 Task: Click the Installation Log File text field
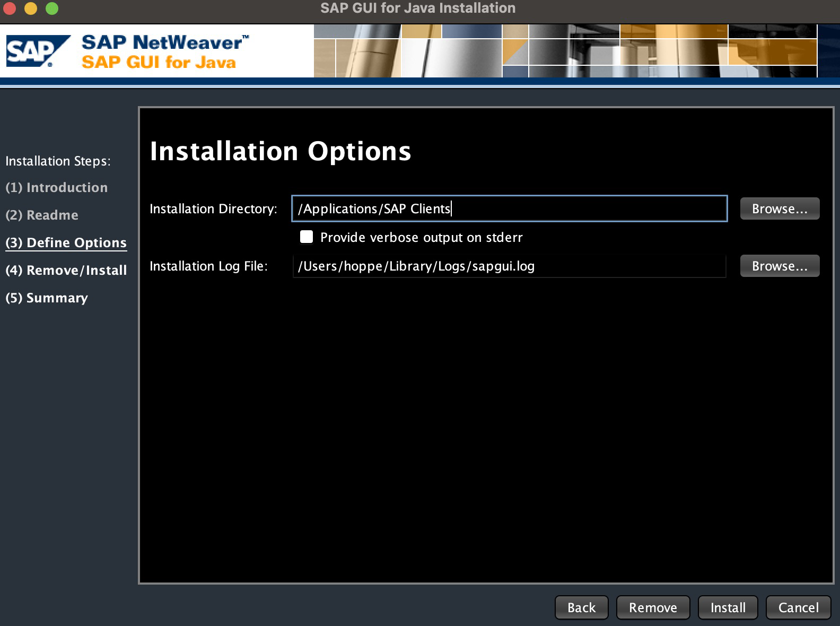509,266
